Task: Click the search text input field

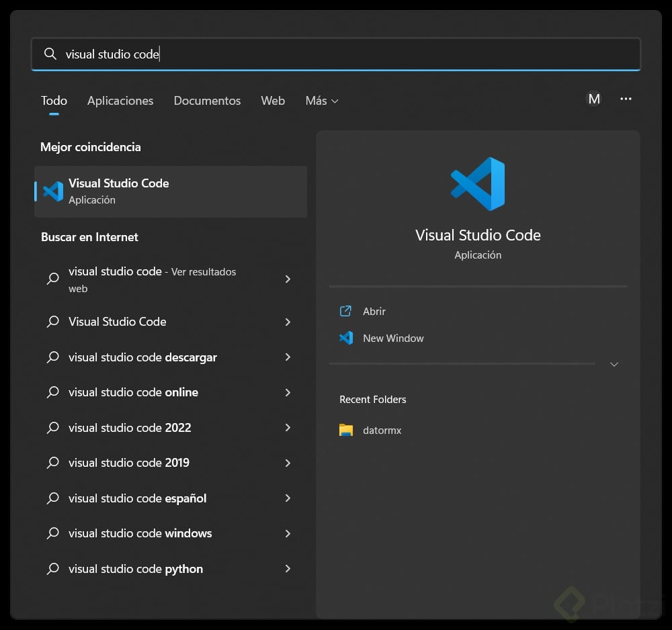Action: pos(336,54)
